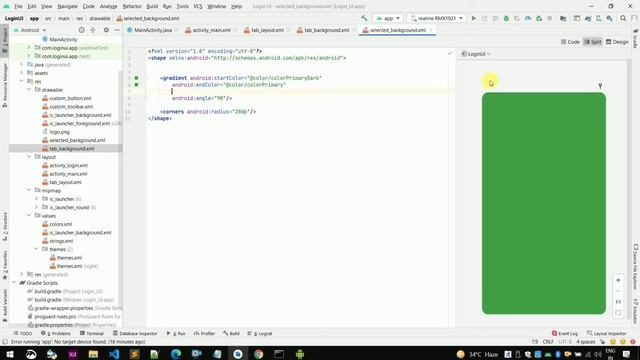Toggle the Structure side panel

pos(4,226)
